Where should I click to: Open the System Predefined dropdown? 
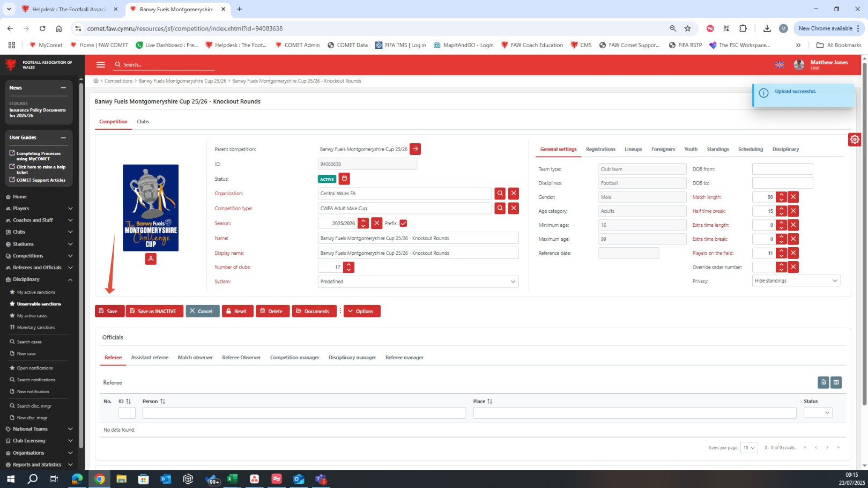click(418, 282)
